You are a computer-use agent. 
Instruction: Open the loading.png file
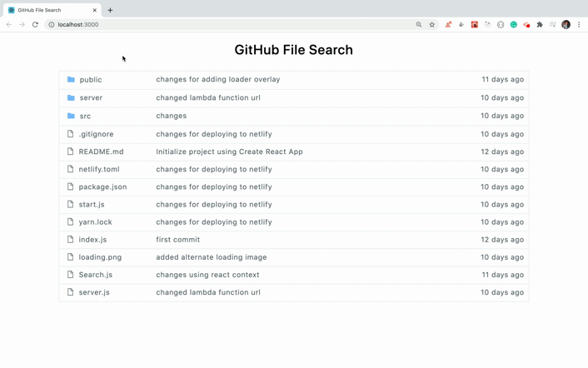100,257
